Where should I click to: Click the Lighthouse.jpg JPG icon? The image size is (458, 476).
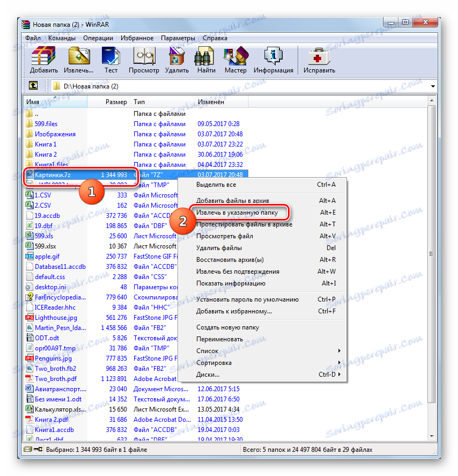tap(29, 317)
